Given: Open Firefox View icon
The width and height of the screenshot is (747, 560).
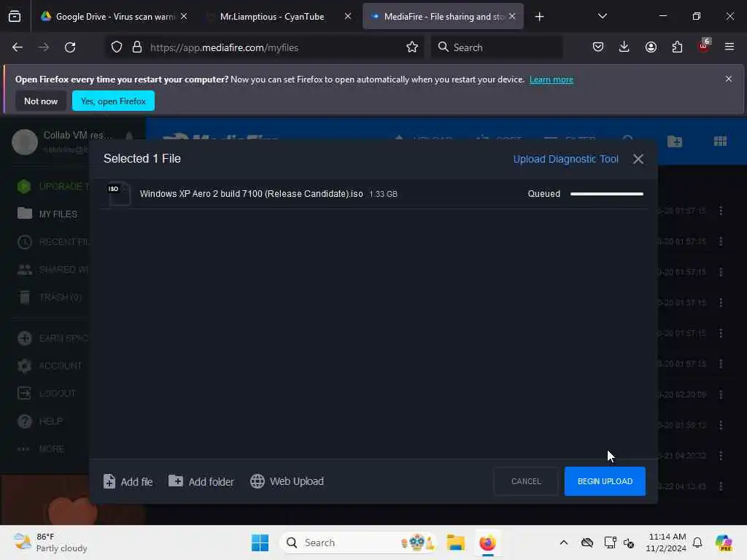Looking at the screenshot, I should tap(15, 16).
